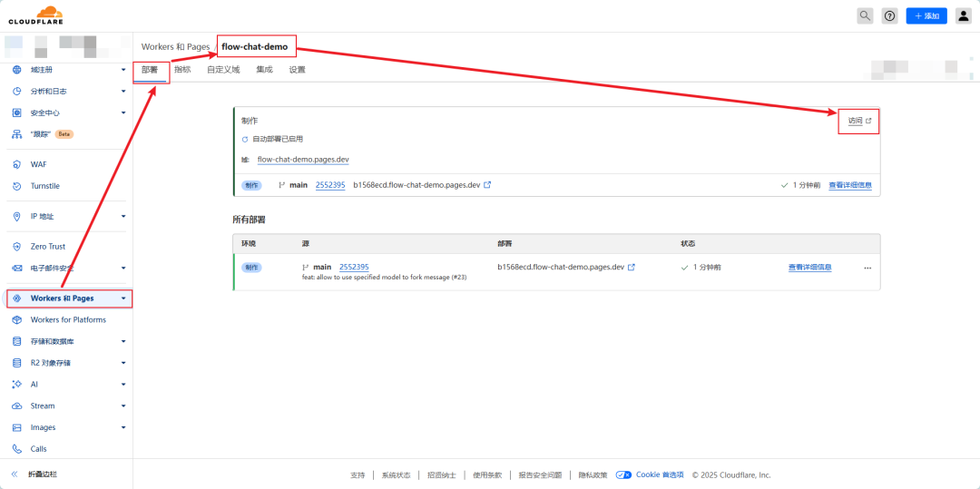The height and width of the screenshot is (489, 980).
Task: Click the Calls phone sidebar icon
Action: pyautogui.click(x=17, y=449)
